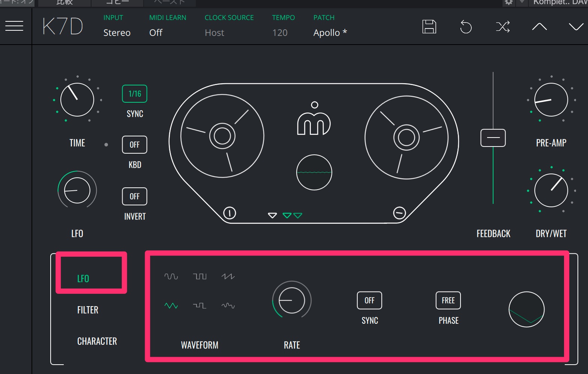The image size is (588, 374).
Task: Click the tape waveform scope display
Action: (x=314, y=172)
